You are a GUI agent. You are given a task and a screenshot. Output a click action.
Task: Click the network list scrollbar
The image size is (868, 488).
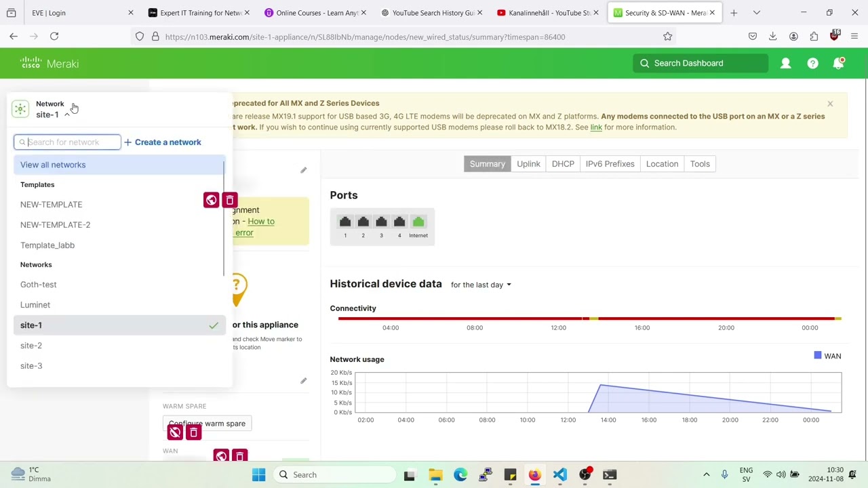(x=223, y=217)
